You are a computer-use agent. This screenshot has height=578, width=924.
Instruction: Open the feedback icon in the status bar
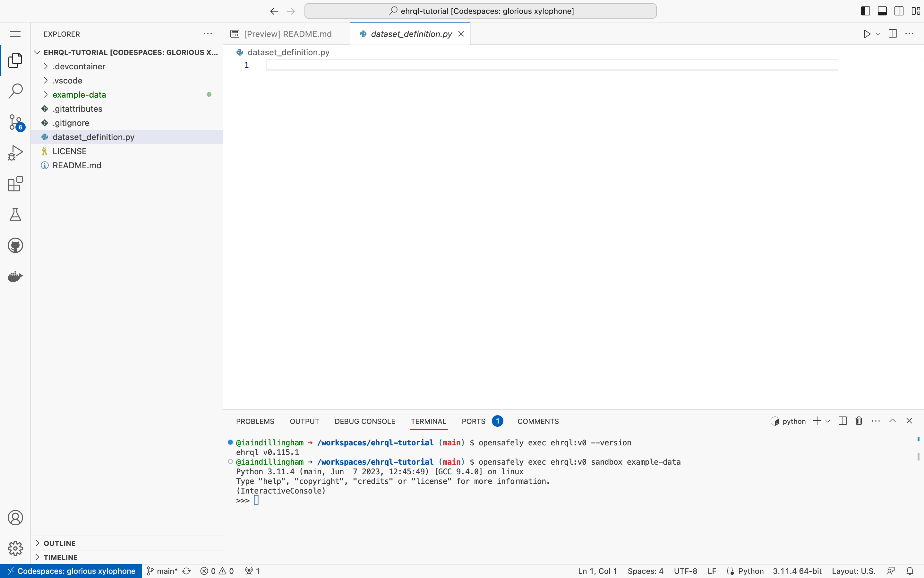[x=891, y=571]
